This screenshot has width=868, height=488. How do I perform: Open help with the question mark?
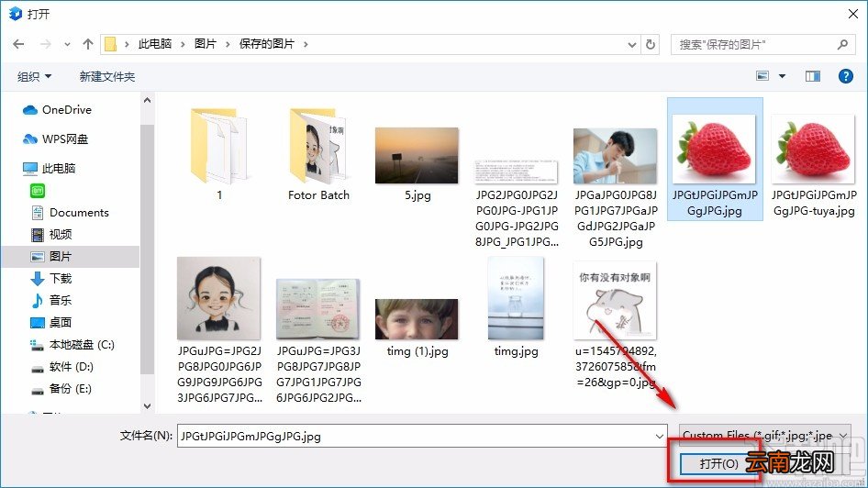[x=845, y=76]
